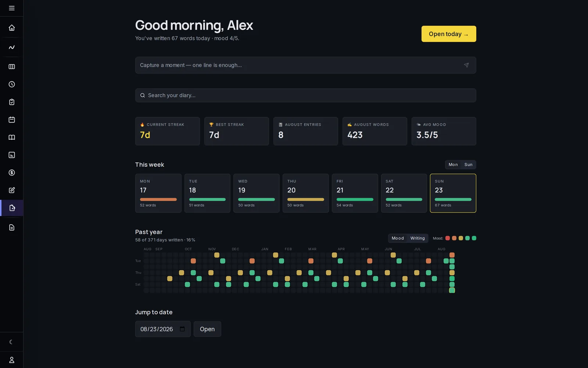Switch heatmap to Mood view

[398, 238]
